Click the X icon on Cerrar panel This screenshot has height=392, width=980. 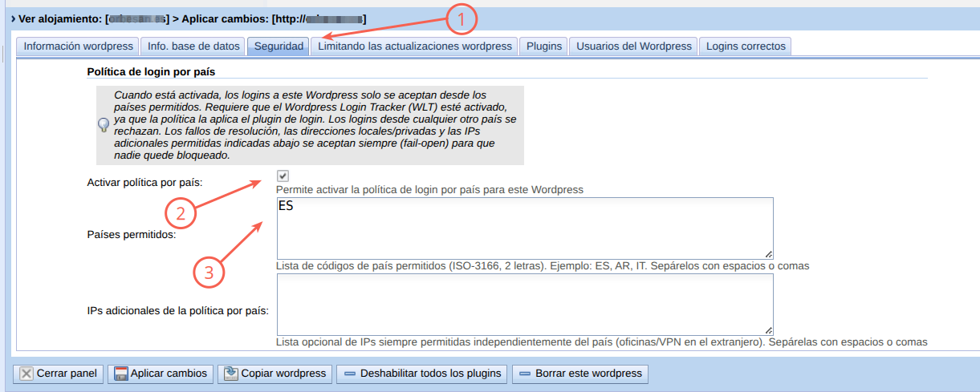pyautogui.click(x=26, y=374)
